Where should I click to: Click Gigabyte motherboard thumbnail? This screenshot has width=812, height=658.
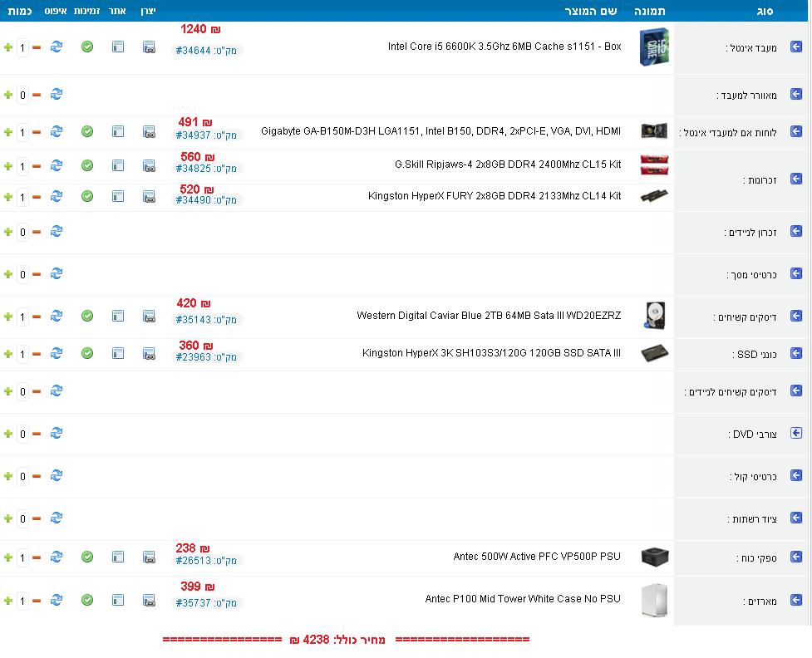(x=654, y=131)
